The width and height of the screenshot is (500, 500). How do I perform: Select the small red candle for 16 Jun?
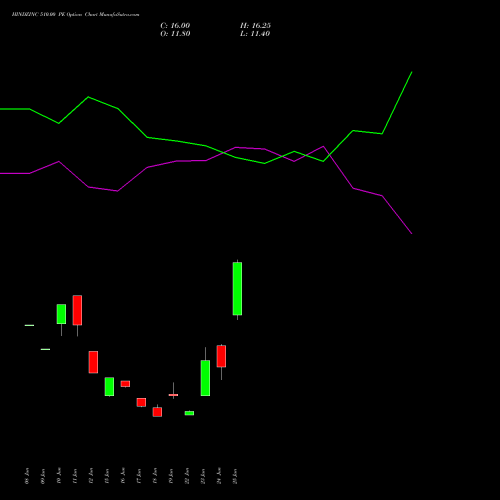[125, 384]
